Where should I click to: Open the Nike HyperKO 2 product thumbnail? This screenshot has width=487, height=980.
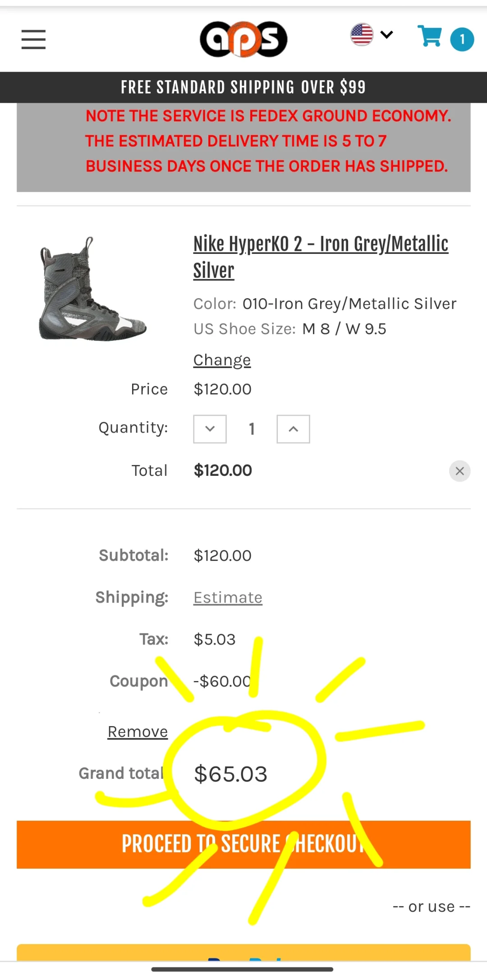(92, 289)
